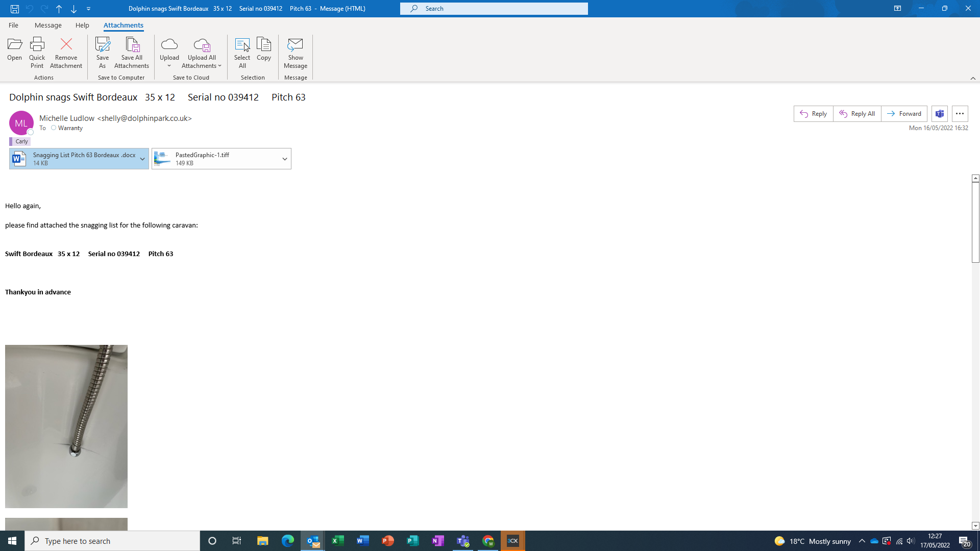This screenshot has height=551, width=980.
Task: Open the Snagging List docx attachment dropdown arrow
Action: click(142, 159)
